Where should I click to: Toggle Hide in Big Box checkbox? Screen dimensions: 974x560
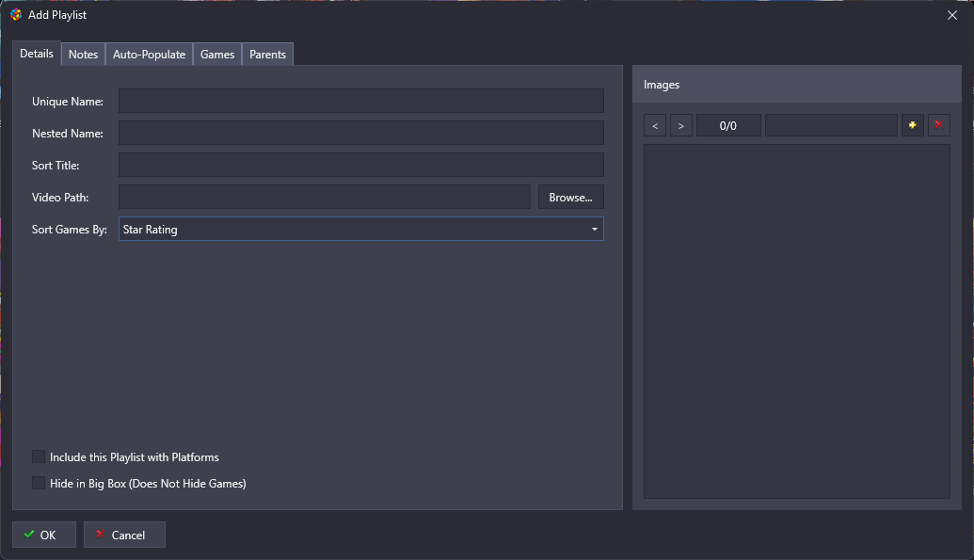point(39,483)
